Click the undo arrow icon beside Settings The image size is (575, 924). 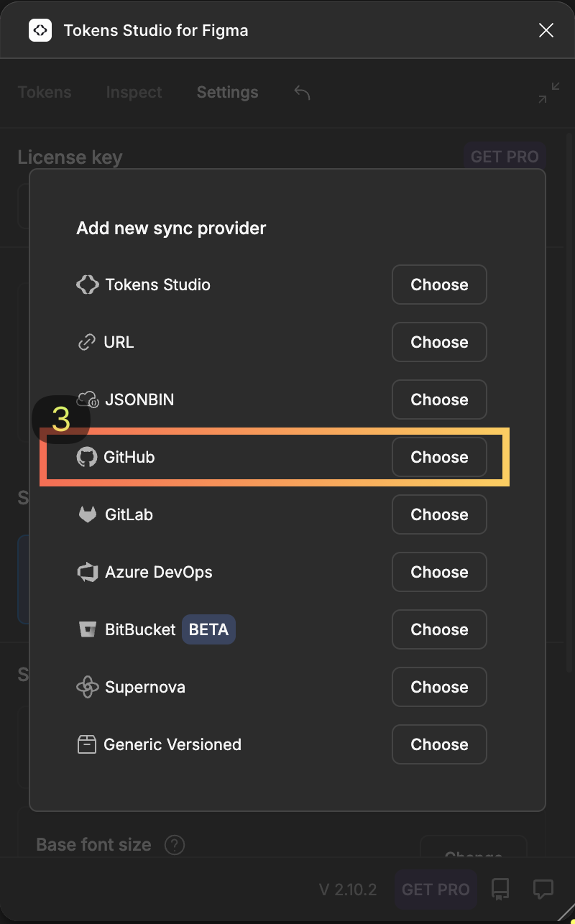point(302,93)
